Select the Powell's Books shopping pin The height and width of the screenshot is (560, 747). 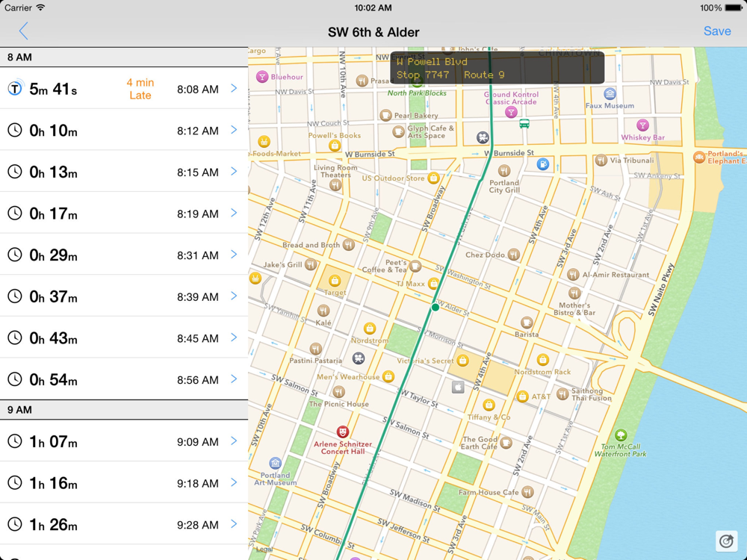click(x=335, y=146)
